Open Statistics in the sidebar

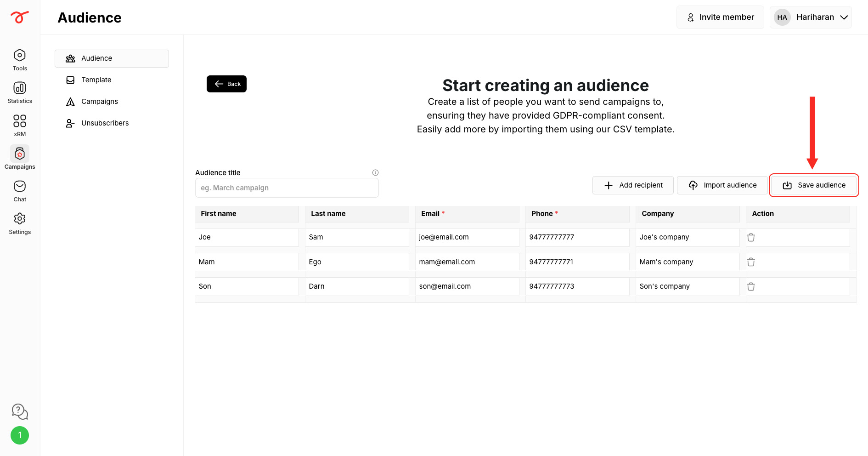(20, 93)
